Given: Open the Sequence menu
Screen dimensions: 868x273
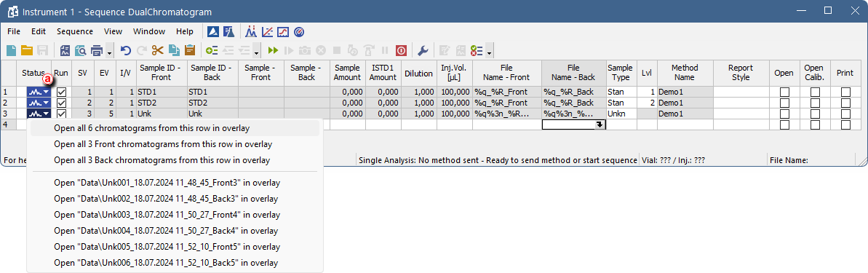Looking at the screenshot, I should tap(75, 31).
